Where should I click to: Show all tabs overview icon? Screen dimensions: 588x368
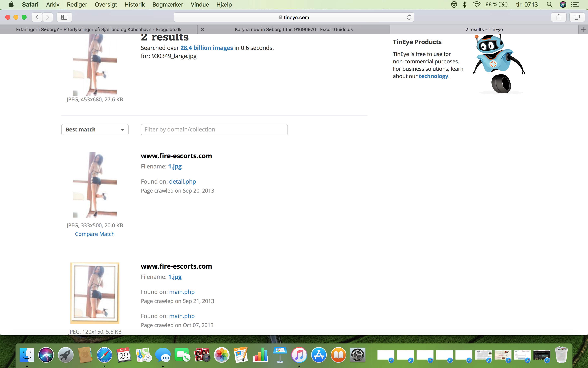(577, 17)
